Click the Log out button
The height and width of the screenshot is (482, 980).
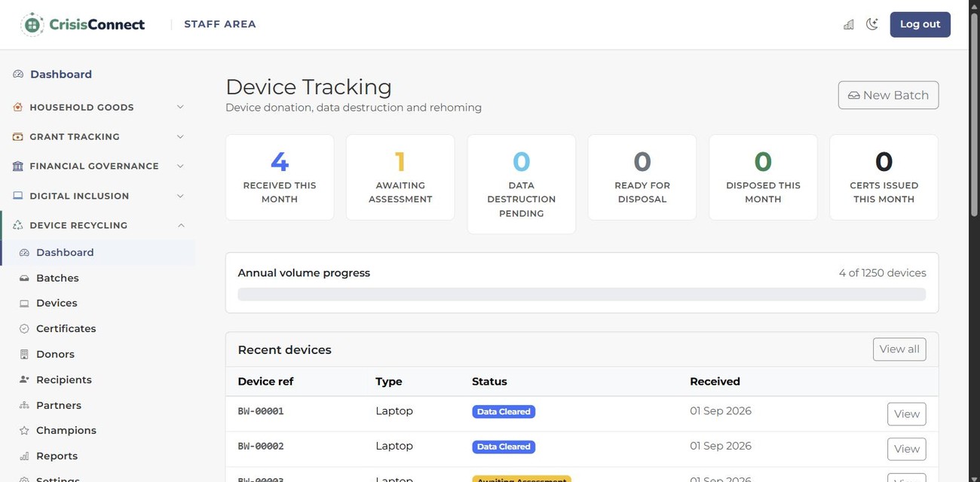pyautogui.click(x=920, y=24)
